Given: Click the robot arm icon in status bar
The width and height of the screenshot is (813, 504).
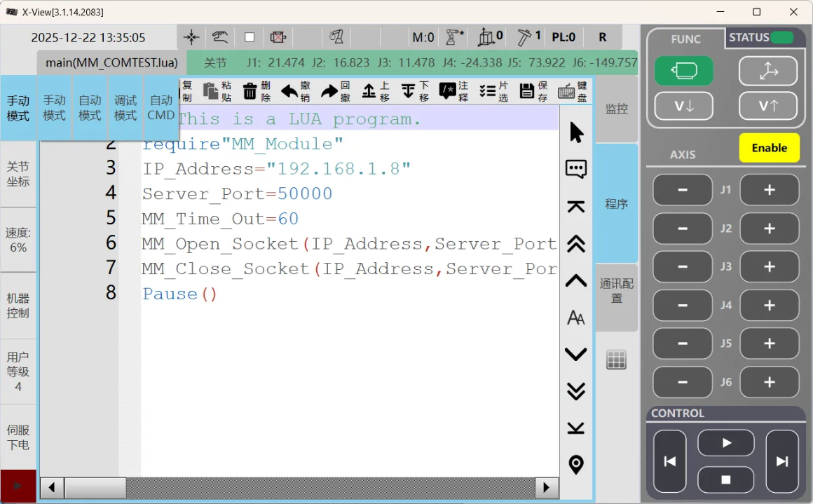Looking at the screenshot, I should coord(336,37).
